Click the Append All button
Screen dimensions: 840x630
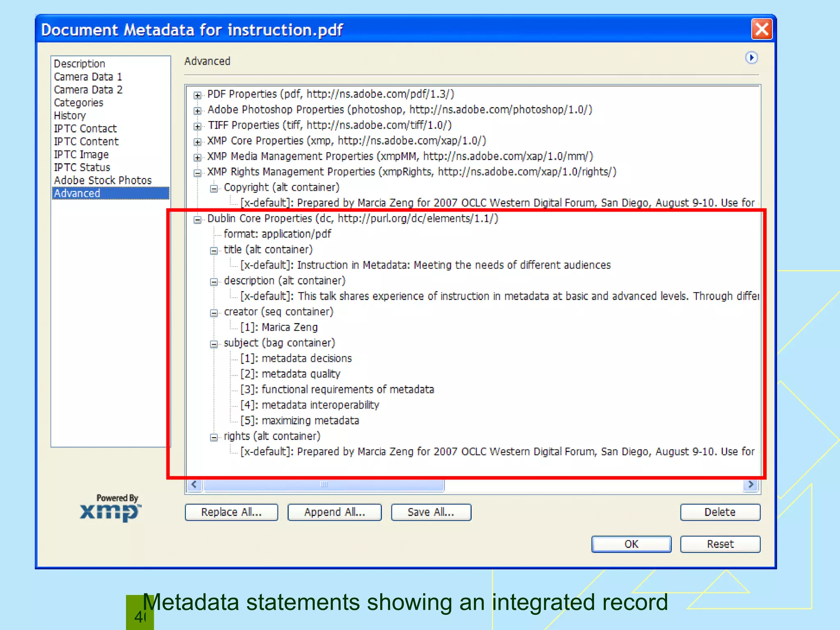click(335, 512)
